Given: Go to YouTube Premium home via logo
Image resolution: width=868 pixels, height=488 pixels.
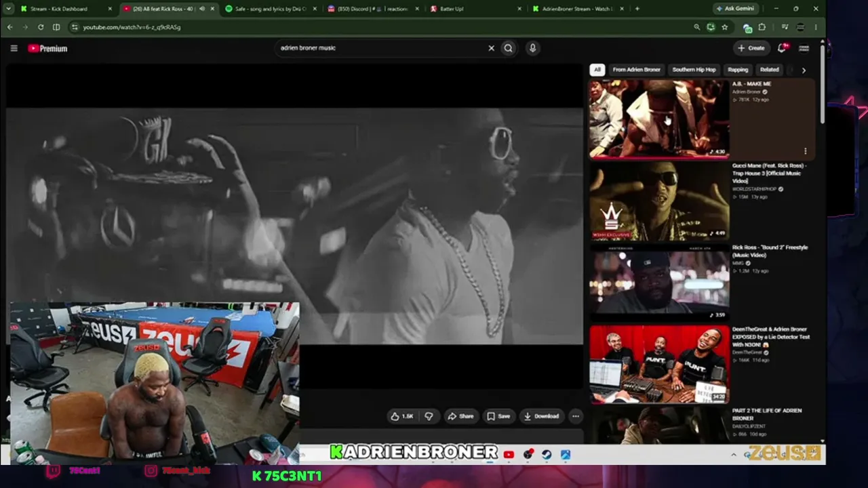Looking at the screenshot, I should pyautogui.click(x=47, y=48).
